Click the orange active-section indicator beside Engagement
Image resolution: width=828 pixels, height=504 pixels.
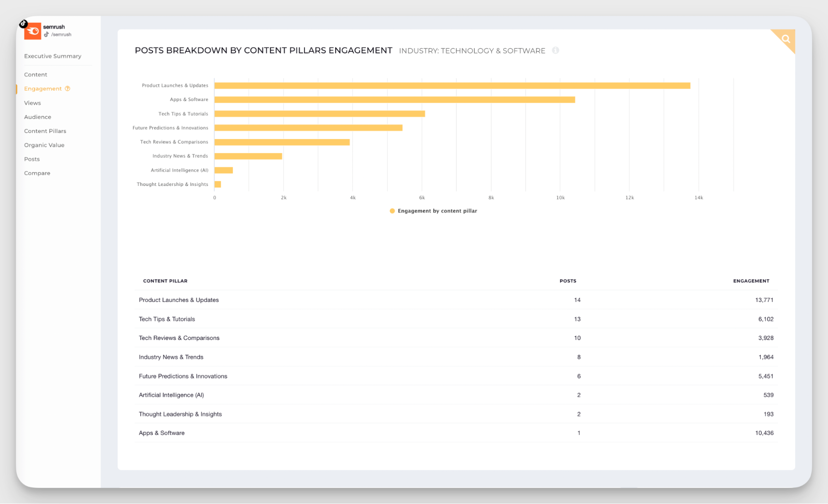click(16, 88)
